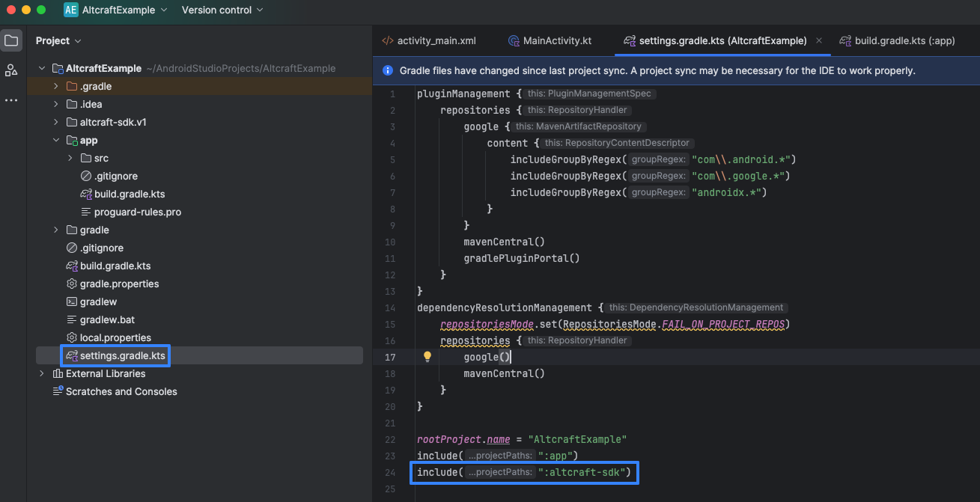Click the PluginManagementSpec inlay hint
The image size is (980, 502).
point(591,94)
